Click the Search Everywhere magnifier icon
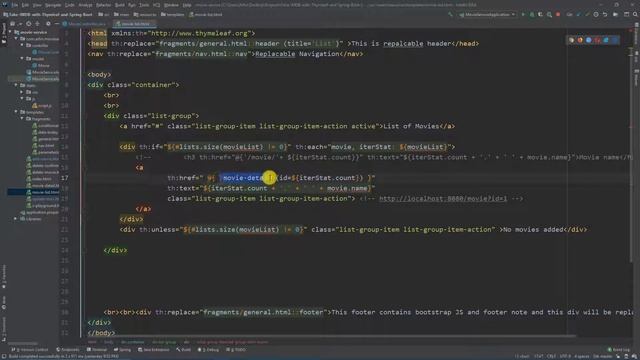This screenshot has width=640, height=360. point(635,15)
